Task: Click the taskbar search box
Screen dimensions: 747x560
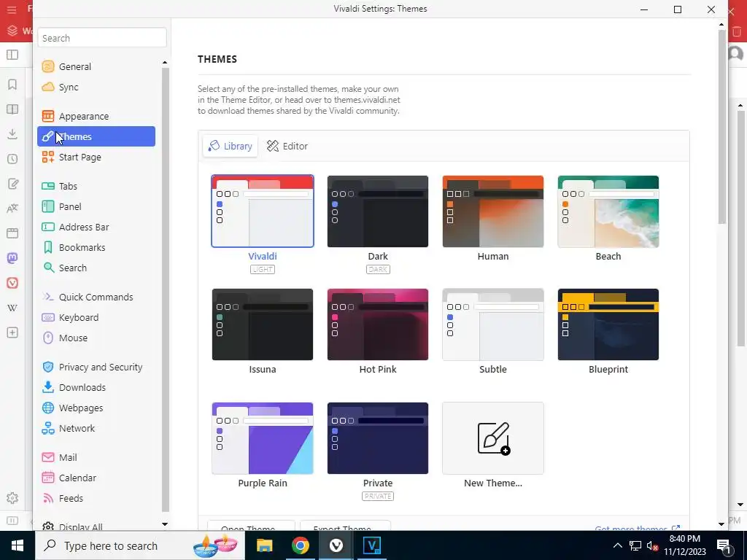Action: tap(139, 545)
